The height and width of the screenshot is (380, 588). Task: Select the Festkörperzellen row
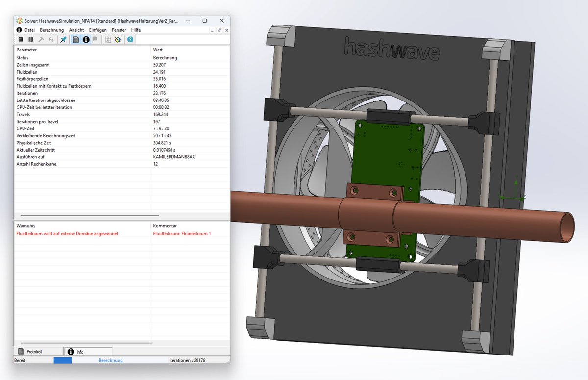[122, 79]
